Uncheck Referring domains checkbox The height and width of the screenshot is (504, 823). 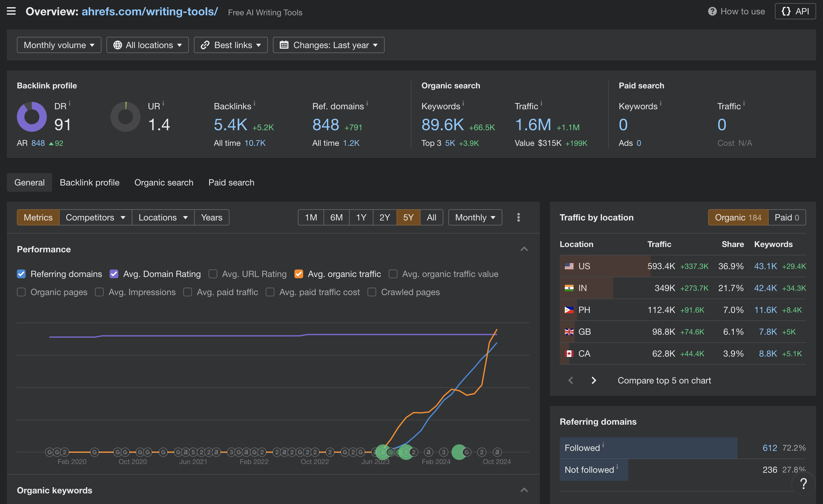(21, 274)
